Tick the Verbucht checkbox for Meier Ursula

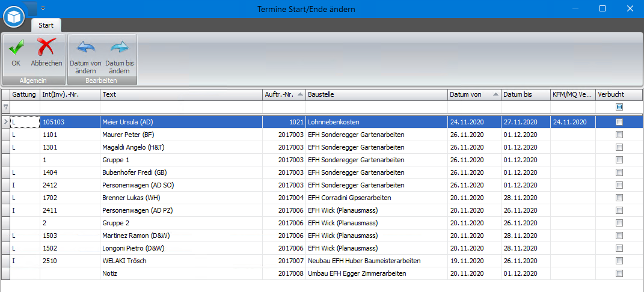click(619, 122)
